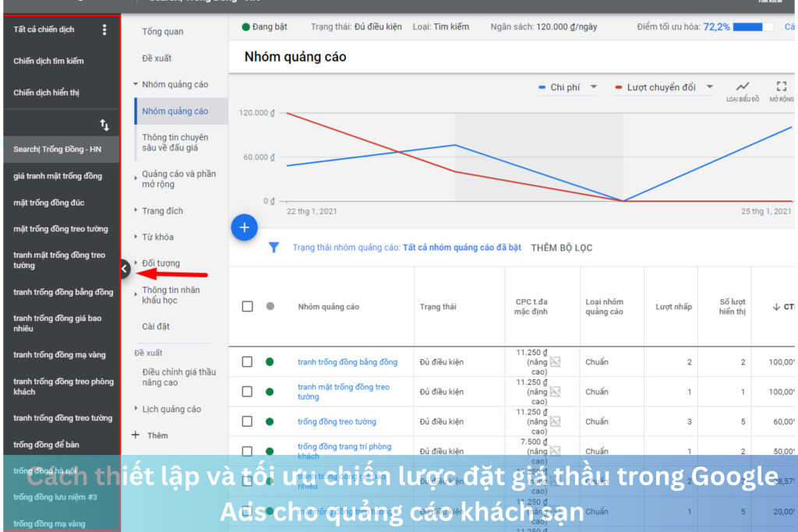
Task: Select Chiến dịch hiển thị in sidebar
Action: point(46,93)
